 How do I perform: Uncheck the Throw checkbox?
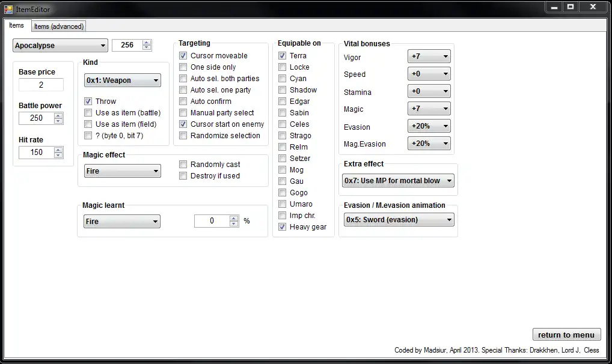coord(88,101)
